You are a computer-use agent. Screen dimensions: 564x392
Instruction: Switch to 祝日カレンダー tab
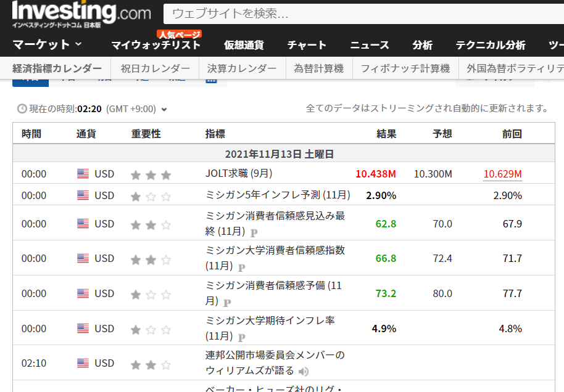coord(155,68)
